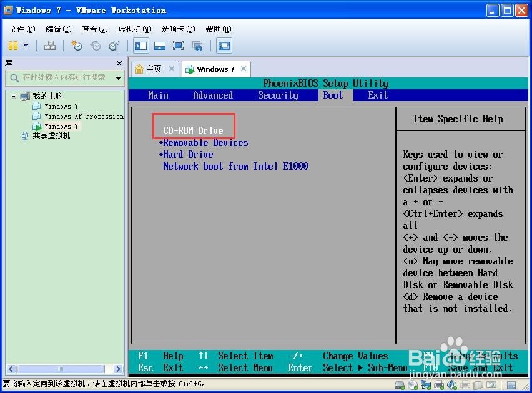
Task: Close the 库 library panel
Action: coord(119,63)
